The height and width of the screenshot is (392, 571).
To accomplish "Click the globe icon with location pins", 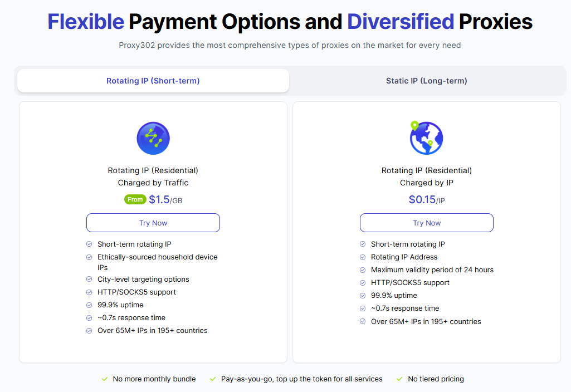I will [x=426, y=138].
